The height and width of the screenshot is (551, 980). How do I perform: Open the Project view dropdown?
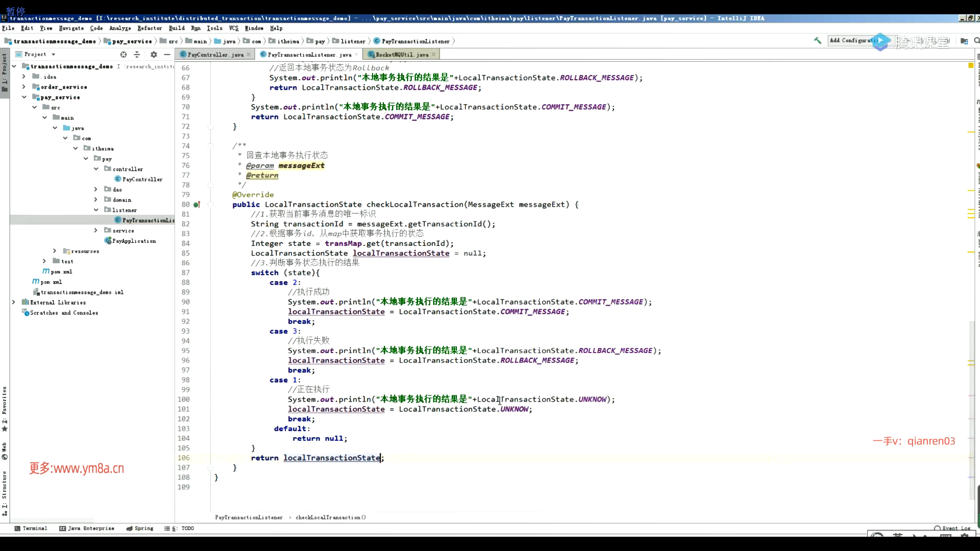coord(53,55)
